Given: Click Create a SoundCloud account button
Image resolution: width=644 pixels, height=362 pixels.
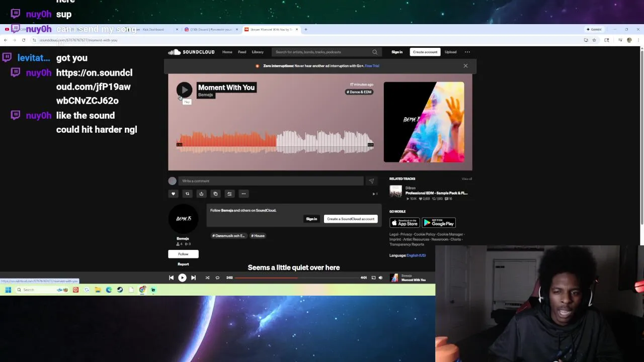Looking at the screenshot, I should click(x=351, y=219).
